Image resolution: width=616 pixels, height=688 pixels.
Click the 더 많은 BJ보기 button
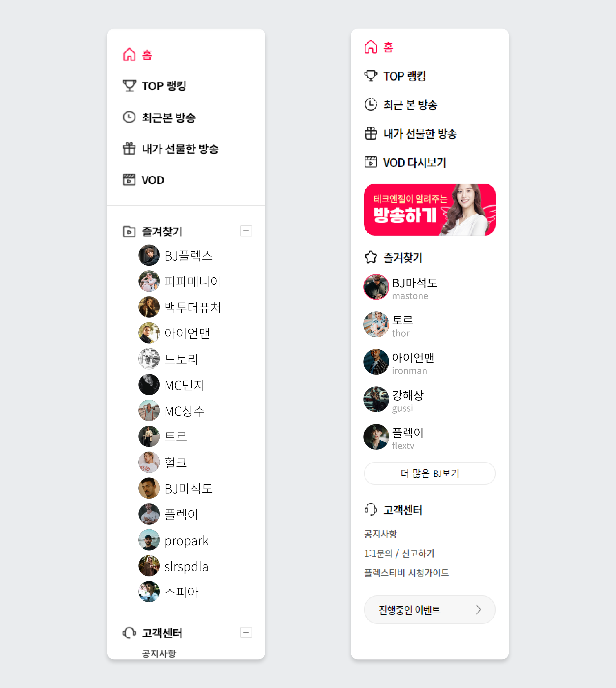click(430, 473)
